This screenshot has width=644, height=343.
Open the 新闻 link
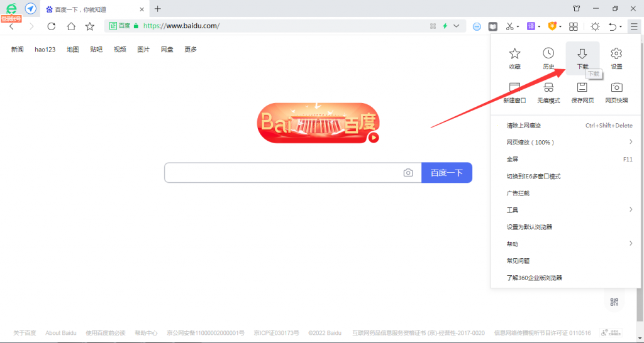tap(17, 49)
